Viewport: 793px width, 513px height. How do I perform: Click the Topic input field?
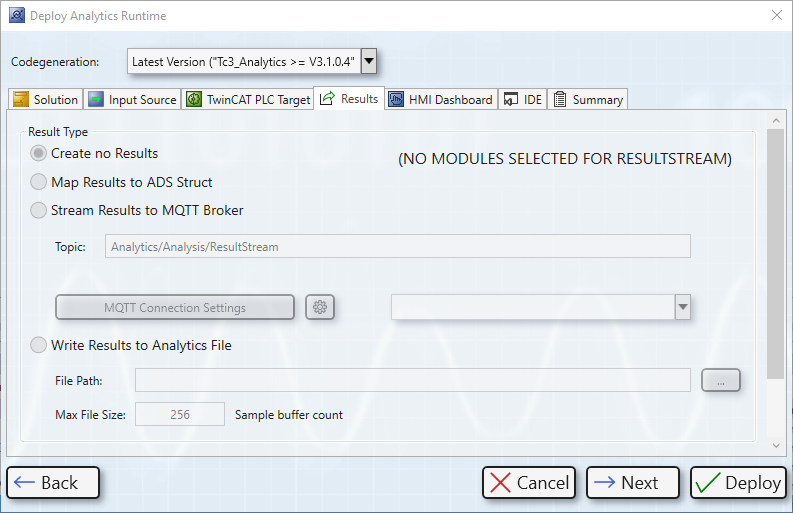click(x=398, y=246)
